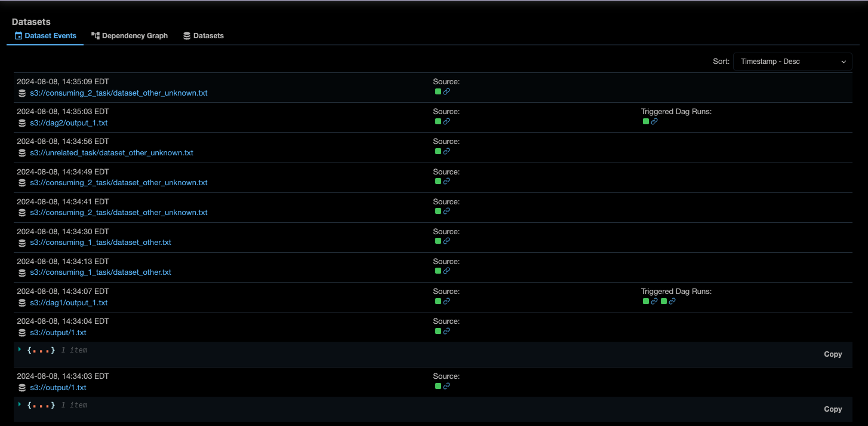Click the triggered dag run link icon for the dag2 event
Viewport: 868px width, 426px height.
pyautogui.click(x=654, y=121)
